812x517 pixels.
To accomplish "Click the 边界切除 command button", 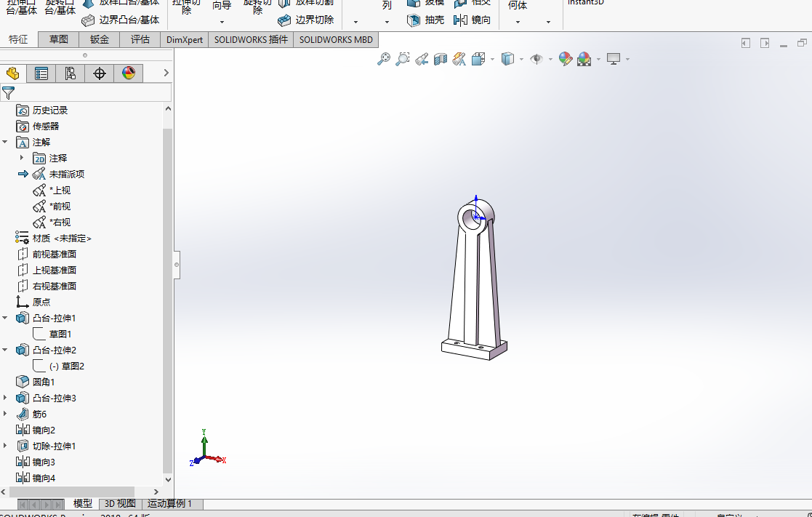I will [307, 20].
